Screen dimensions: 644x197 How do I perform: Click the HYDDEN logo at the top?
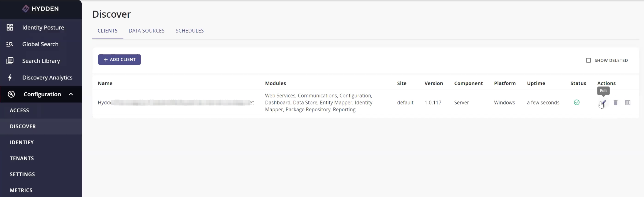[41, 8]
